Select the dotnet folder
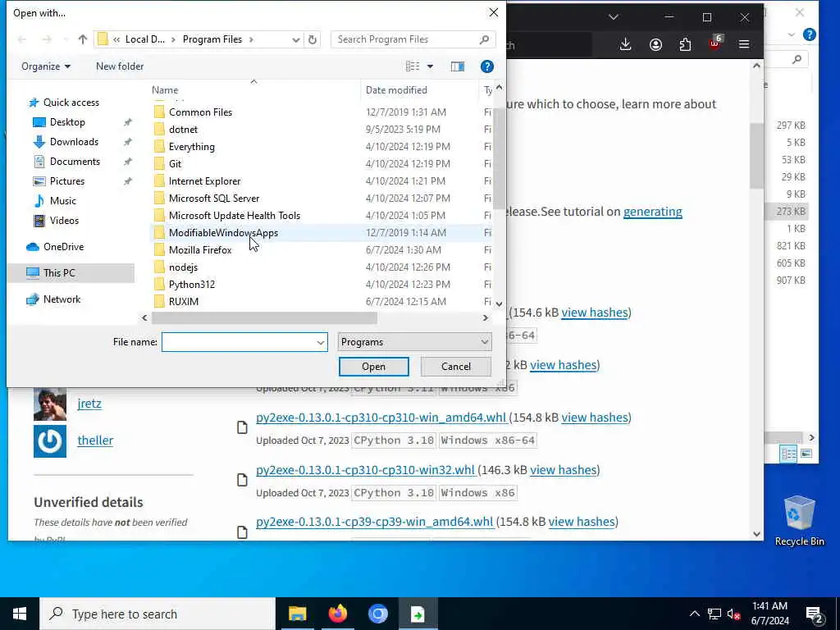 (x=183, y=129)
